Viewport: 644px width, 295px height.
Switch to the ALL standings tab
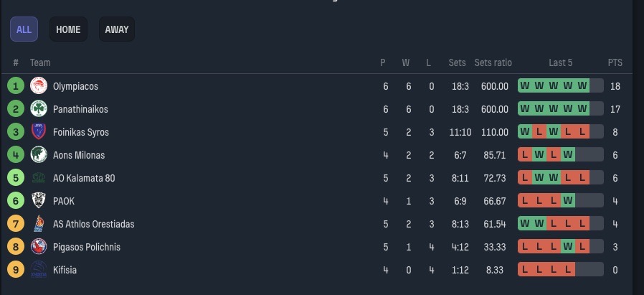pyautogui.click(x=24, y=29)
